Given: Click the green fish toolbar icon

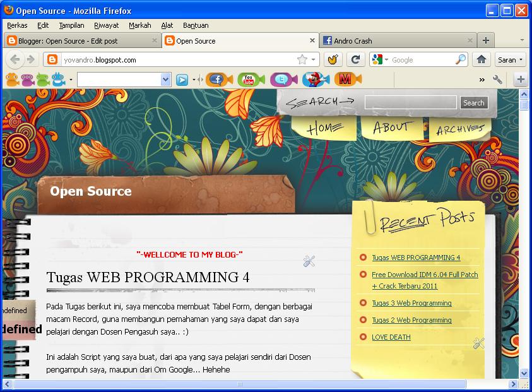Looking at the screenshot, I should pyautogui.click(x=43, y=80).
